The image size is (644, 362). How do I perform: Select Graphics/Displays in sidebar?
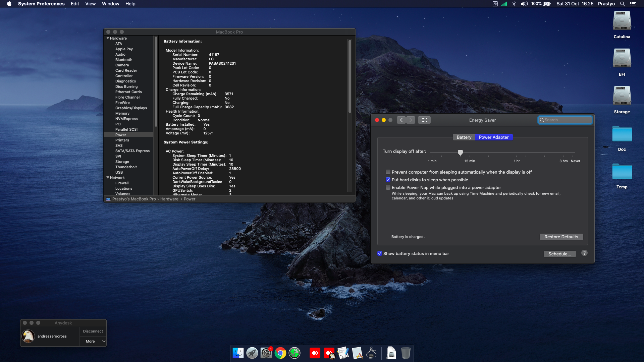click(131, 108)
